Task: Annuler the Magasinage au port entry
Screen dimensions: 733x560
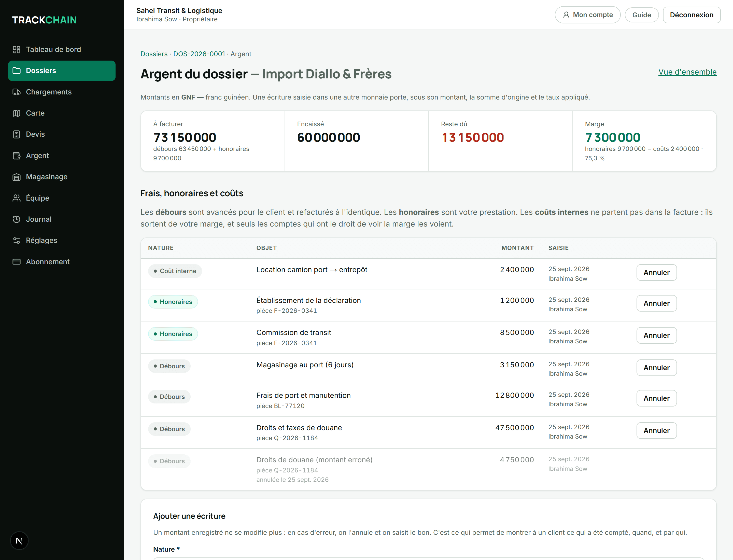Action: (656, 368)
